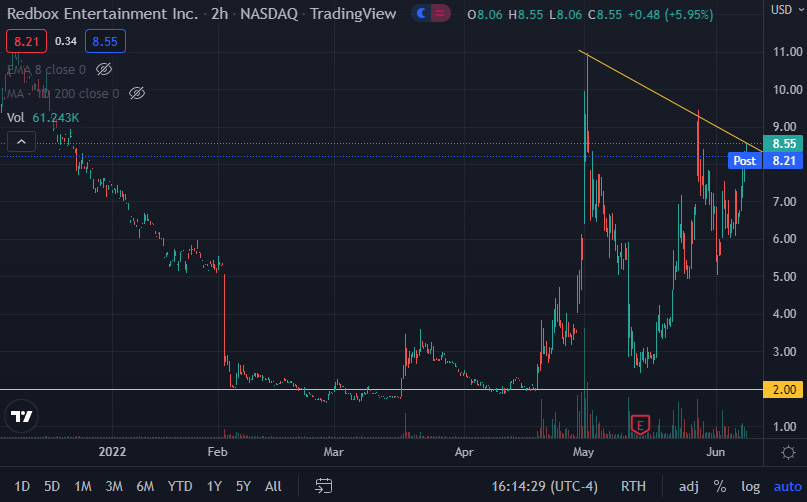Click the blue 8.55 buy price box
The height and width of the screenshot is (502, 807).
(105, 41)
